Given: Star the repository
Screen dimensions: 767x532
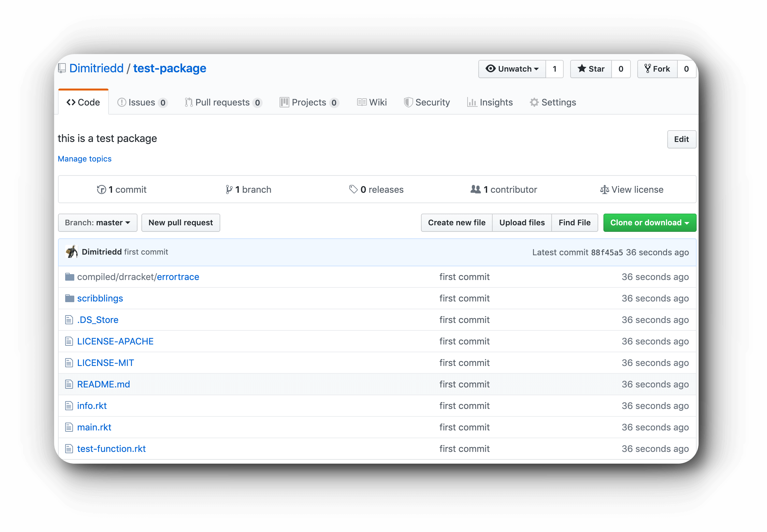Looking at the screenshot, I should coord(591,69).
